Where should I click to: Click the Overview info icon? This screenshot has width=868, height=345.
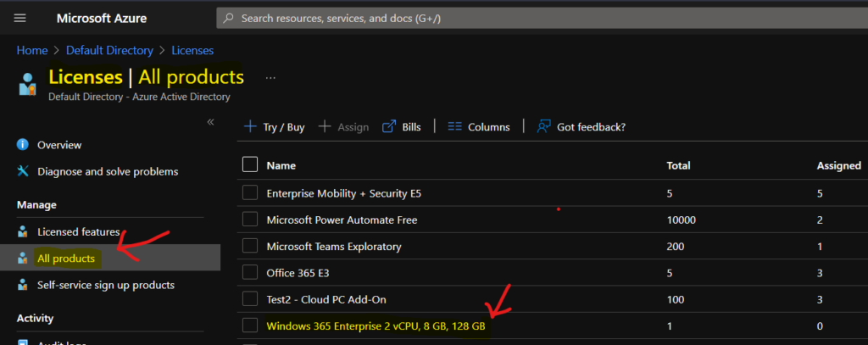click(23, 145)
